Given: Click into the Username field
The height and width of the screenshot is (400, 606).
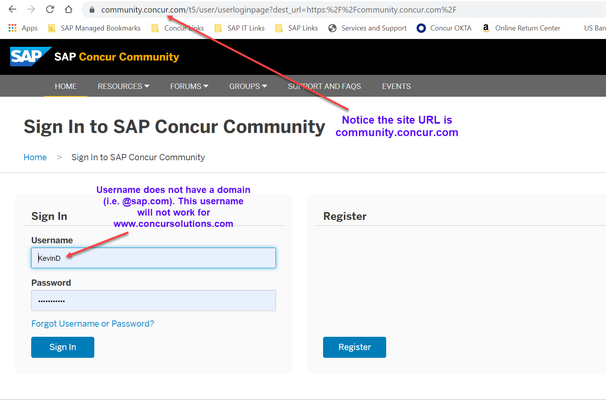Looking at the screenshot, I should [153, 258].
